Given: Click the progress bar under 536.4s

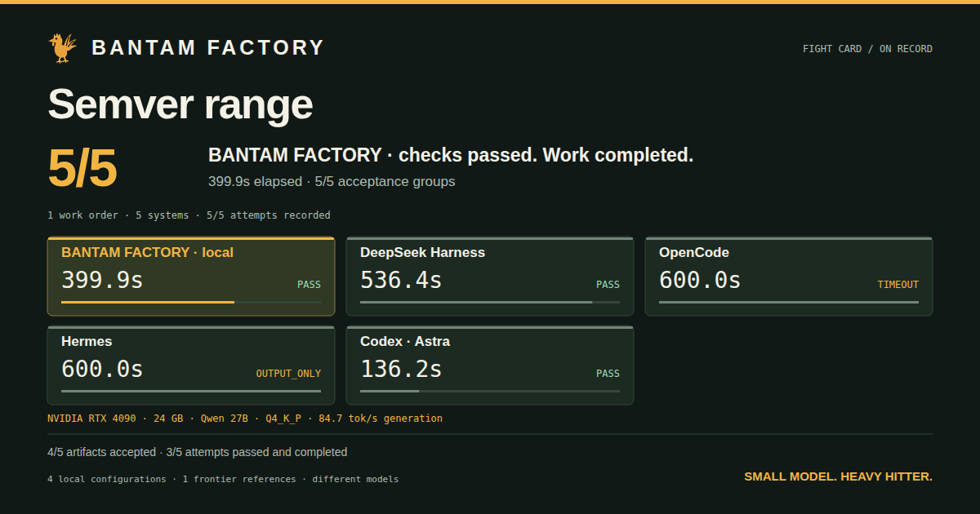Looking at the screenshot, I should click(x=476, y=302).
